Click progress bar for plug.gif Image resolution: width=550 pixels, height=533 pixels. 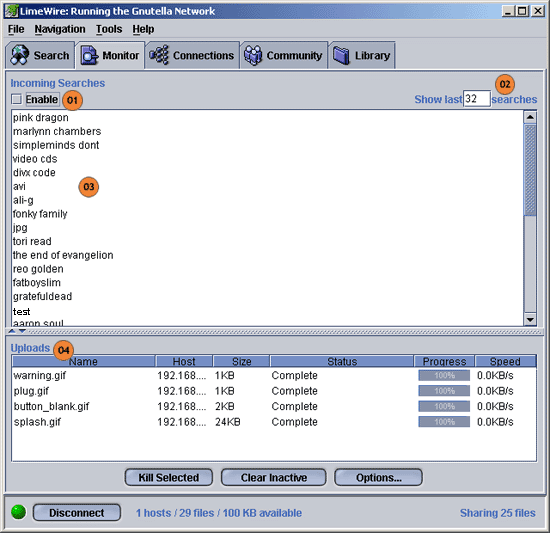pos(444,391)
